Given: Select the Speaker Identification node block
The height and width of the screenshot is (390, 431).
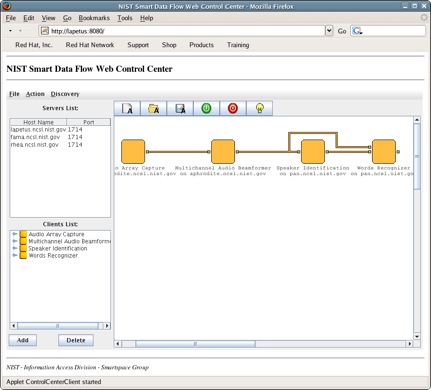Looking at the screenshot, I should click(x=313, y=151).
